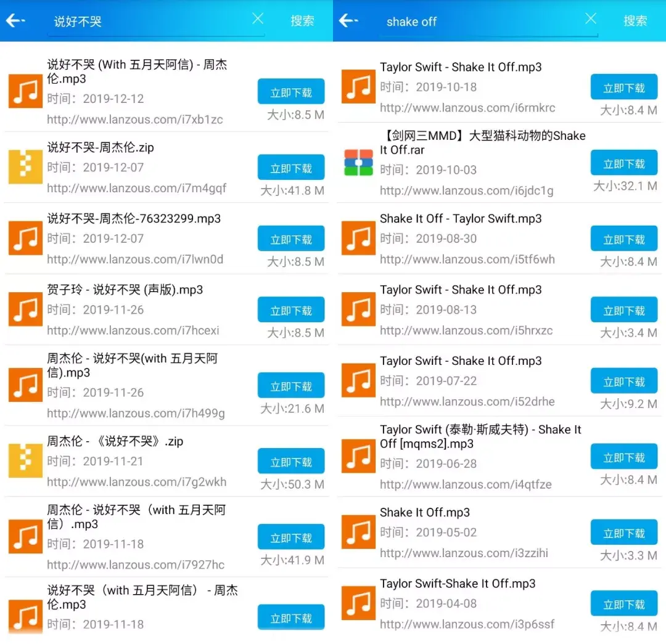The image size is (666, 644).
Task: Download the 2019-12-12 说好不哭 mp3 (8.5 M)
Action: coord(291,92)
